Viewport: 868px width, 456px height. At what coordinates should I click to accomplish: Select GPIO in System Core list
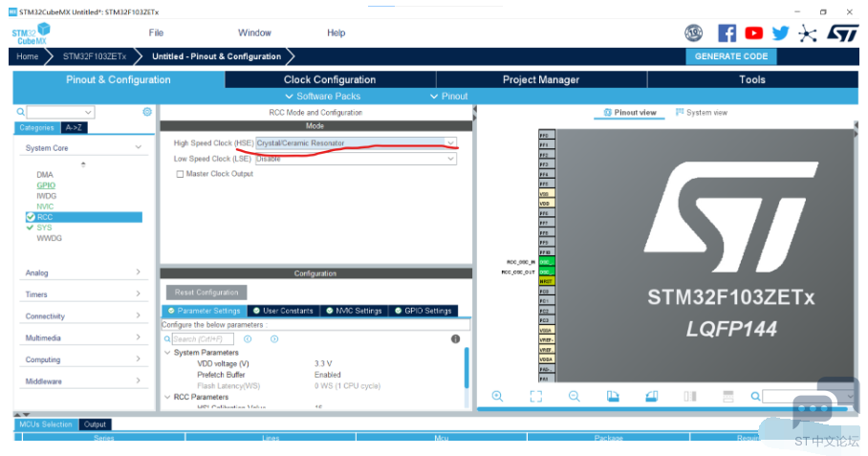[x=46, y=185]
